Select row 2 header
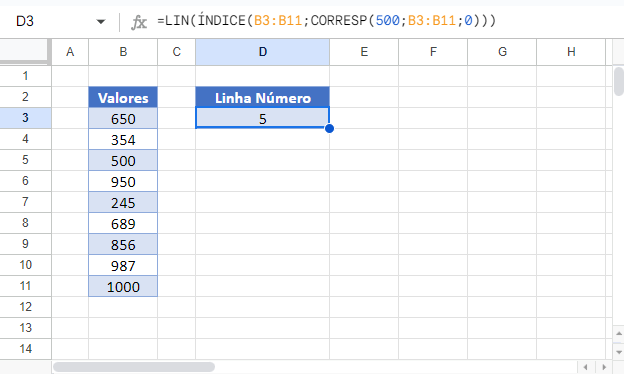This screenshot has height=374, width=624. tap(25, 97)
